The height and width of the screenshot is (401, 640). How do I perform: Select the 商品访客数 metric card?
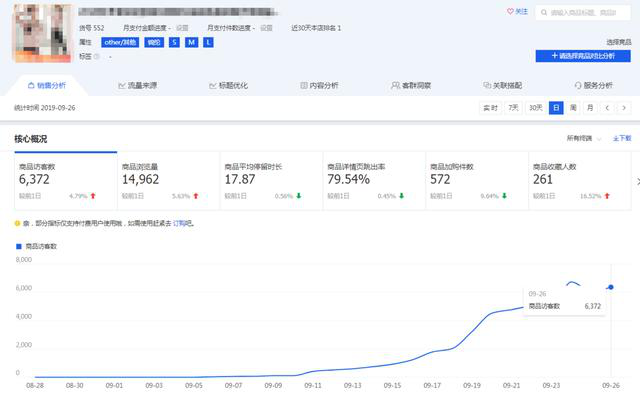66,181
